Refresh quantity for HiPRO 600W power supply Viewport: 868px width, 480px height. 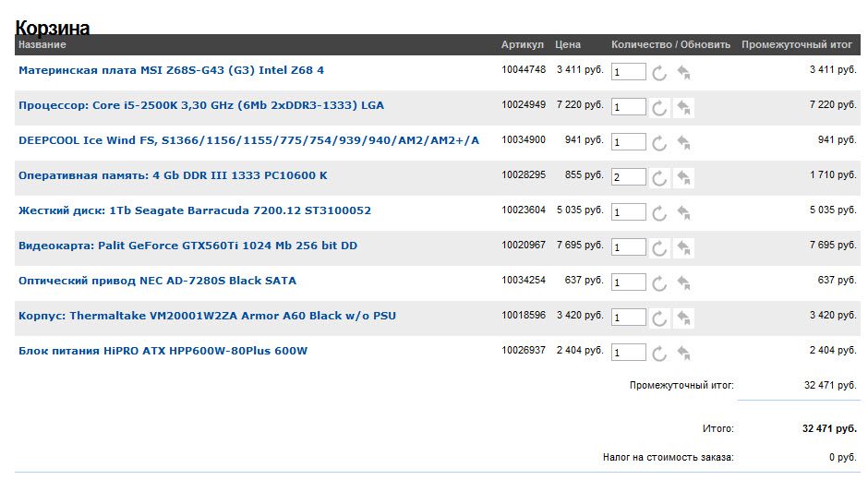click(x=658, y=354)
